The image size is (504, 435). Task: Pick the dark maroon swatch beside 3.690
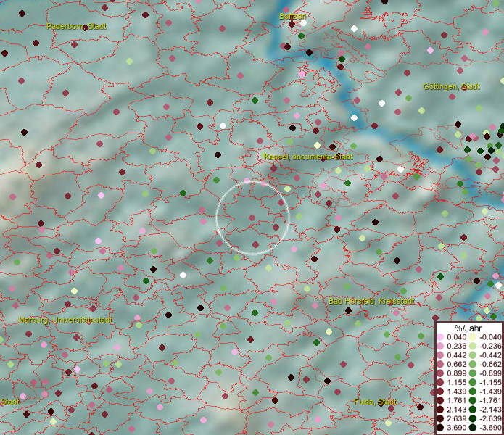[440, 428]
